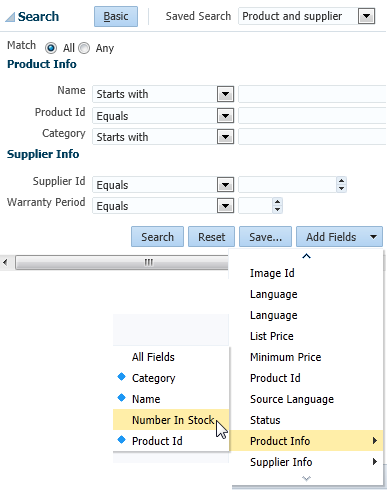Click the Search button
Viewport: 387px width, 490px height.
[157, 237]
